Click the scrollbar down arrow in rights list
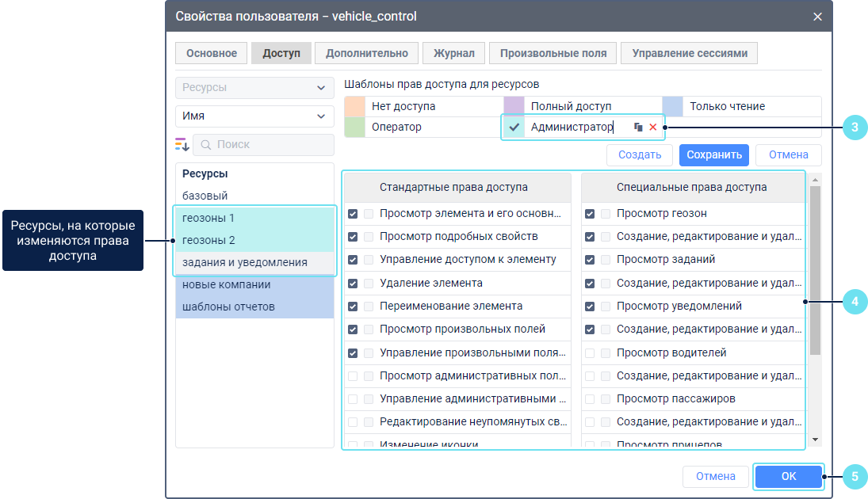868x499 pixels. (x=814, y=439)
